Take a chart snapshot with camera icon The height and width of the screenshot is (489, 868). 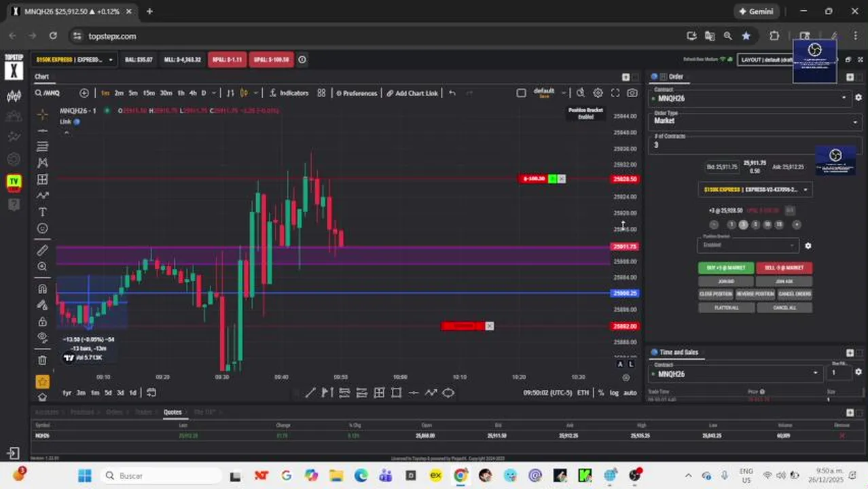point(632,93)
